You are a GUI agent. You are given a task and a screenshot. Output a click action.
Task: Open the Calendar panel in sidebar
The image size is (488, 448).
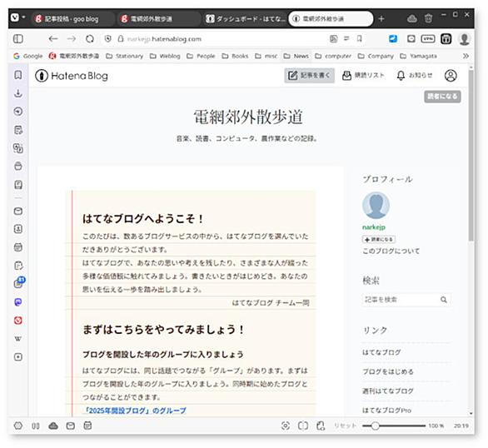(x=18, y=247)
